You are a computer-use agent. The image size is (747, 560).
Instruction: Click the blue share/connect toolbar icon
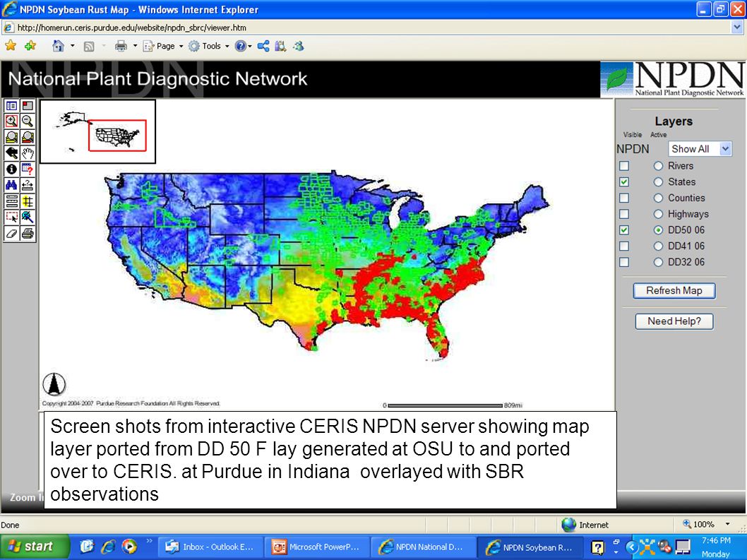tap(263, 46)
